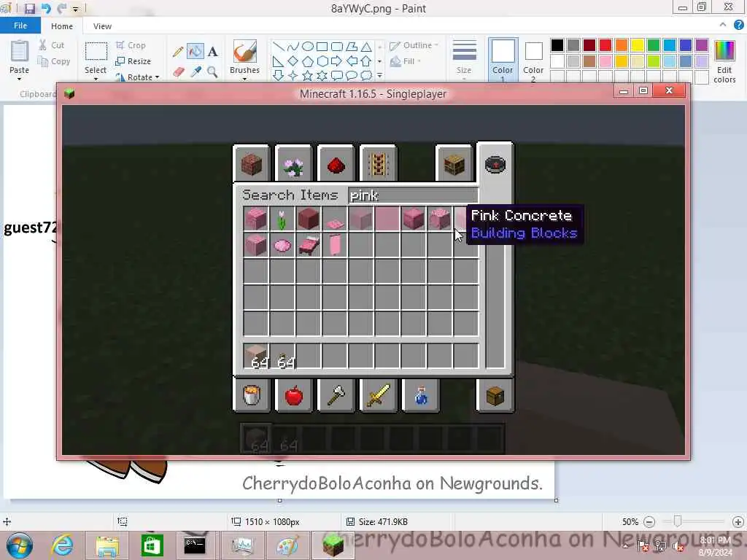Open Customize Quick Access Toolbar dropdown
Image resolution: width=747 pixels, height=560 pixels.
click(x=75, y=9)
